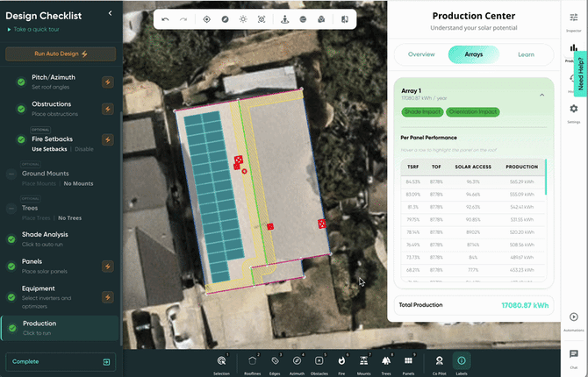
Task: Select No Mounts option
Action: (78, 183)
